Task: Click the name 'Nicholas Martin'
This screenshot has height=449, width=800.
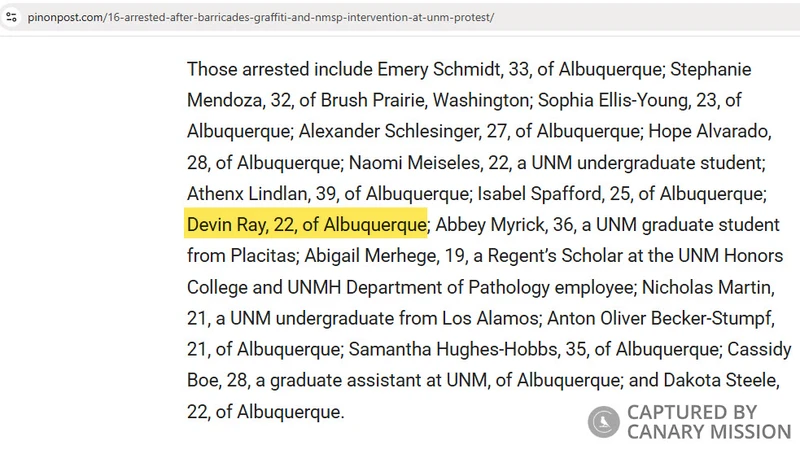Action: coord(709,288)
